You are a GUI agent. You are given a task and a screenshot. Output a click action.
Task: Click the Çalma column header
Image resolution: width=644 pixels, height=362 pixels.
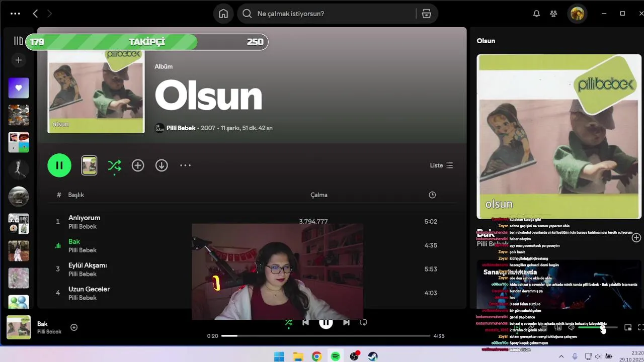(x=319, y=195)
